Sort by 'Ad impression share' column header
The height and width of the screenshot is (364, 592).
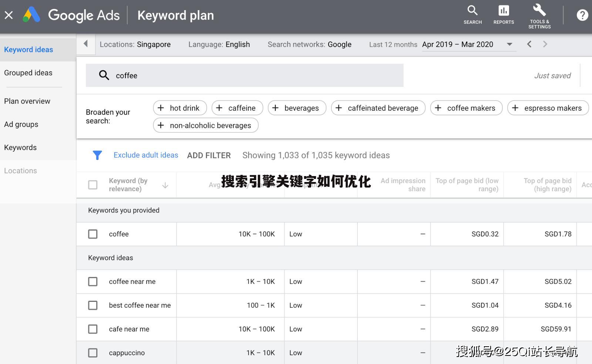tap(403, 185)
